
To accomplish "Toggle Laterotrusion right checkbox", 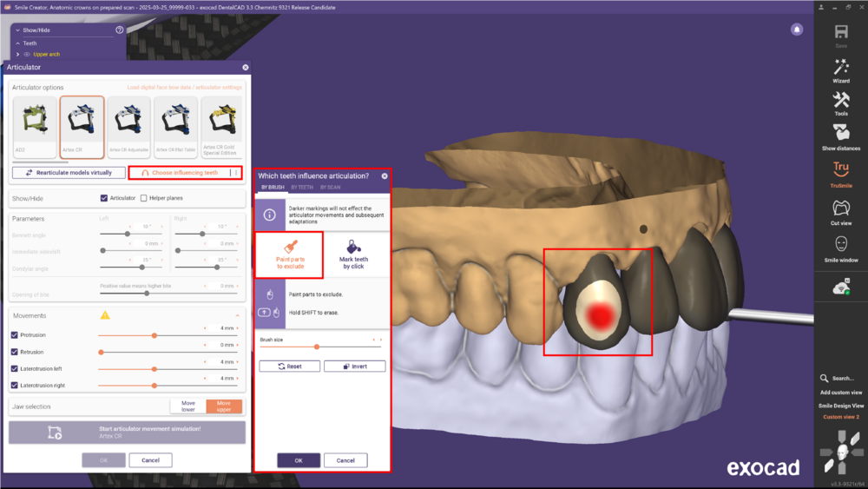I will click(x=15, y=386).
